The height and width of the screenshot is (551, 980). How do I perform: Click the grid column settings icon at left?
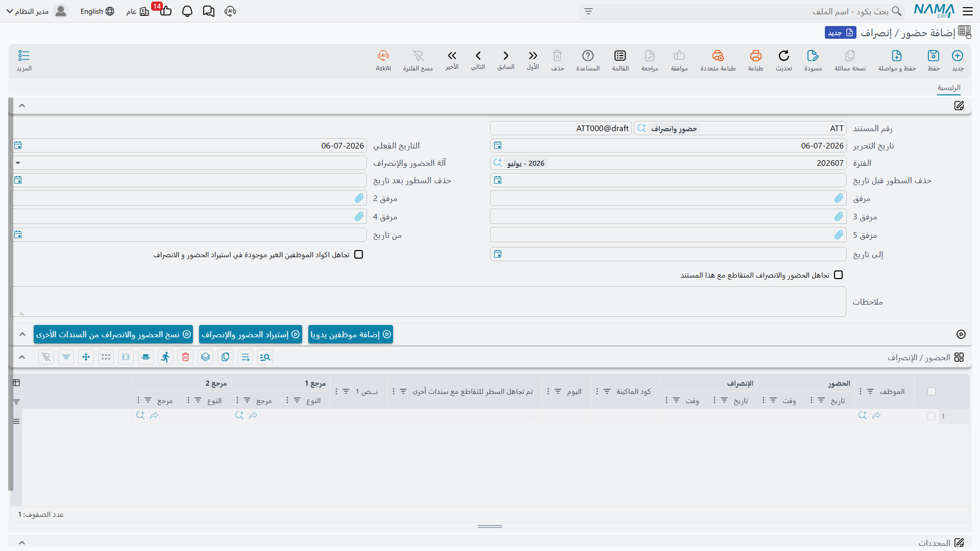[16, 383]
